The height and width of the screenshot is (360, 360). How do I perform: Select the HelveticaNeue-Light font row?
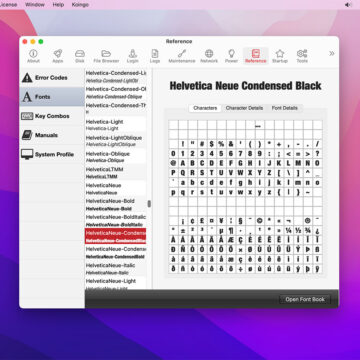point(116,283)
